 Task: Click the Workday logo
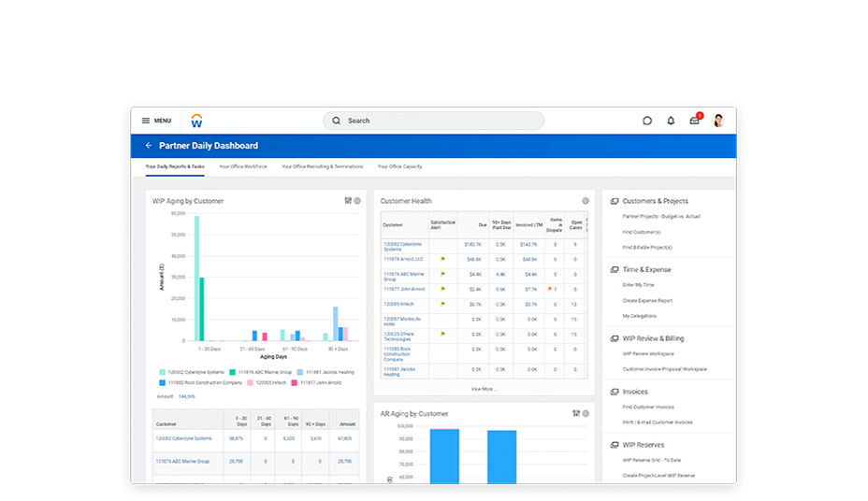196,121
